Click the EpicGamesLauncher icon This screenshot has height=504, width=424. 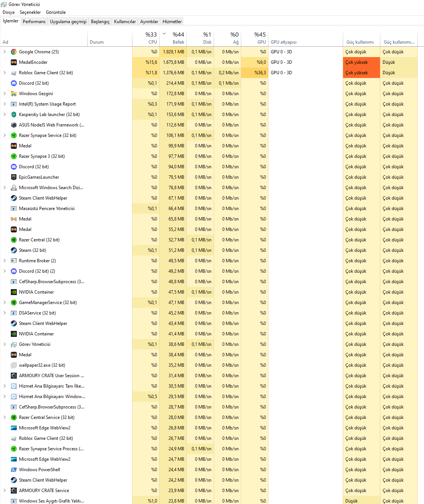click(14, 177)
